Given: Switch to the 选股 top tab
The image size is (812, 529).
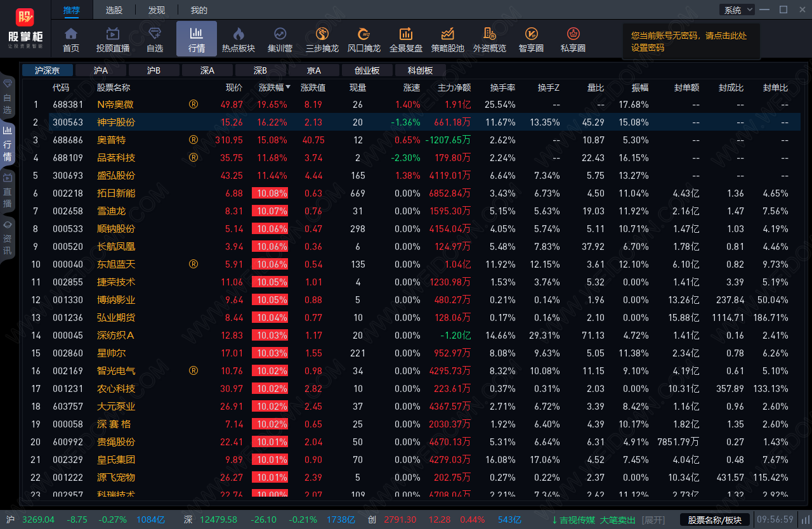Looking at the screenshot, I should click(114, 10).
